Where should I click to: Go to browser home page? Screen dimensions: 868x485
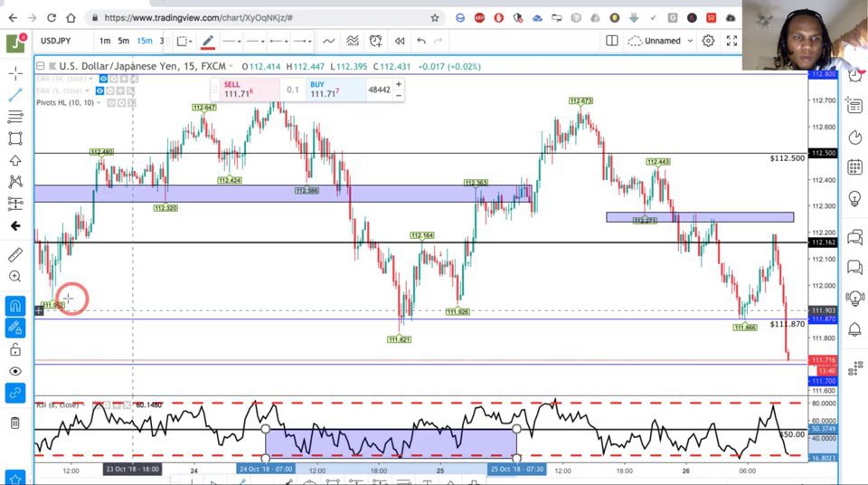71,18
